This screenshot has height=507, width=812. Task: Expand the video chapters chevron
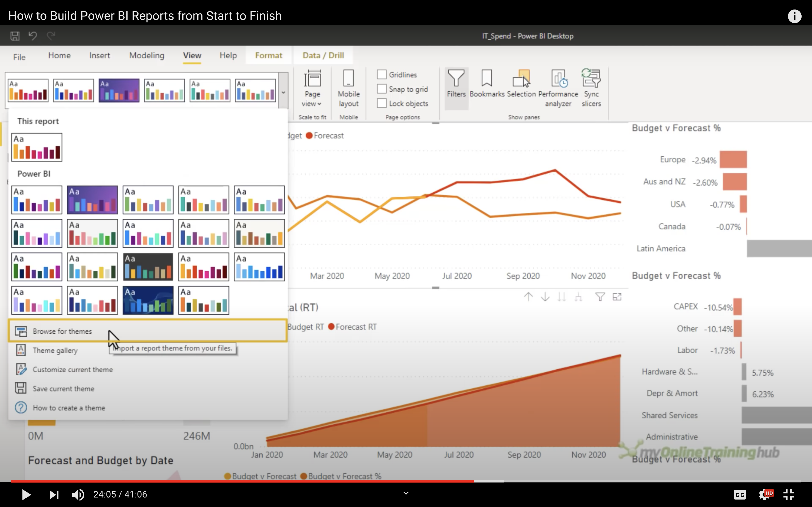coord(406,493)
